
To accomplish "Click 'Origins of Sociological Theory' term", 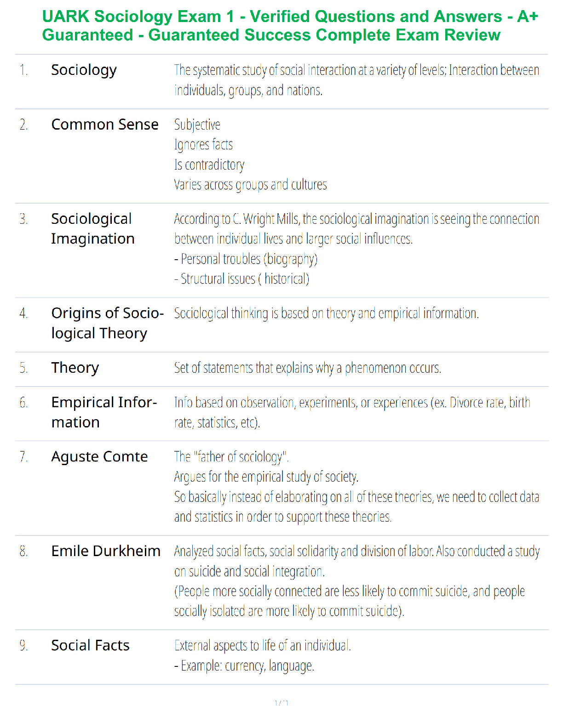I will tap(108, 323).
